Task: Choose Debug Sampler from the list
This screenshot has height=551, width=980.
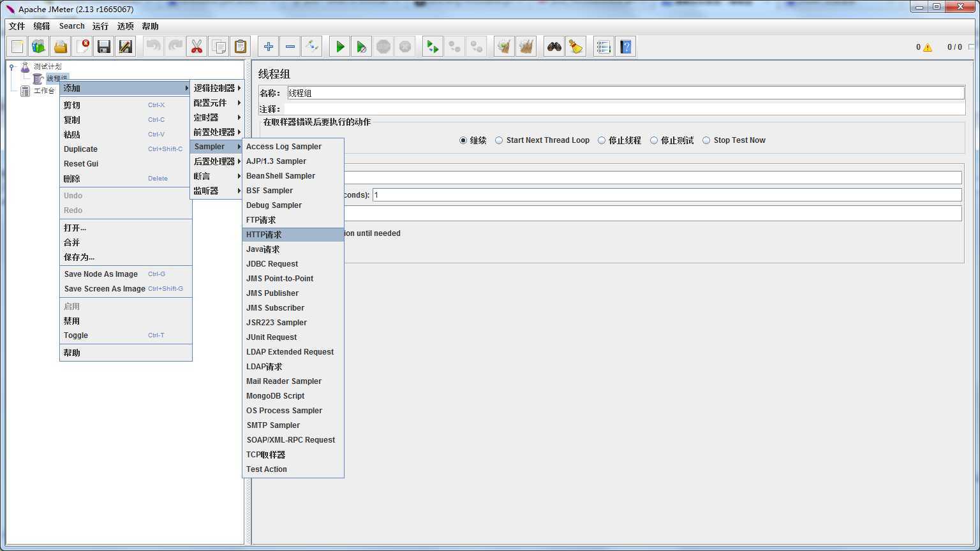Action: pos(293,205)
